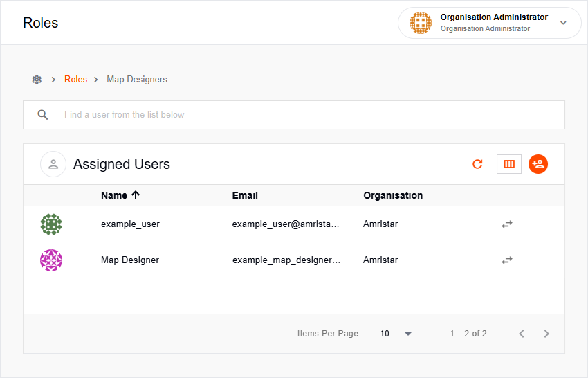Click the Organisation Administrator profile avatar
This screenshot has height=378, width=588.
[421, 23]
